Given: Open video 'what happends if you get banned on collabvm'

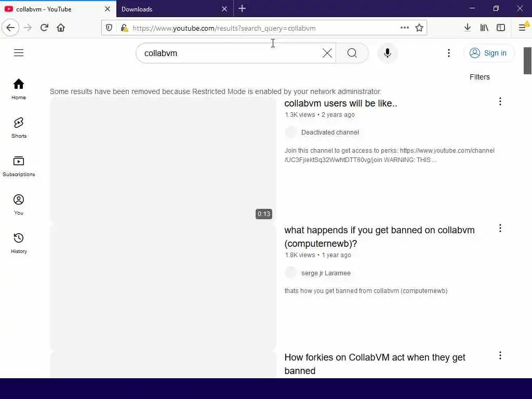Looking at the screenshot, I should coord(379,237).
